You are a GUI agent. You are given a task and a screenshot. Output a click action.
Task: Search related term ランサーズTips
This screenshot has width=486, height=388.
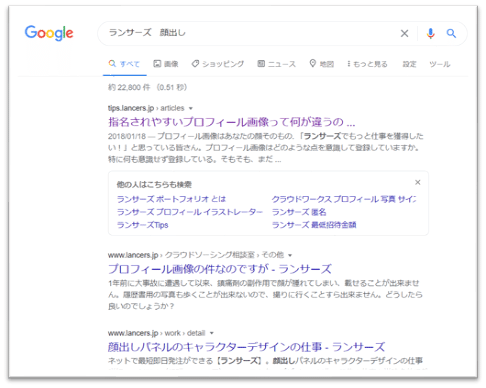click(142, 225)
